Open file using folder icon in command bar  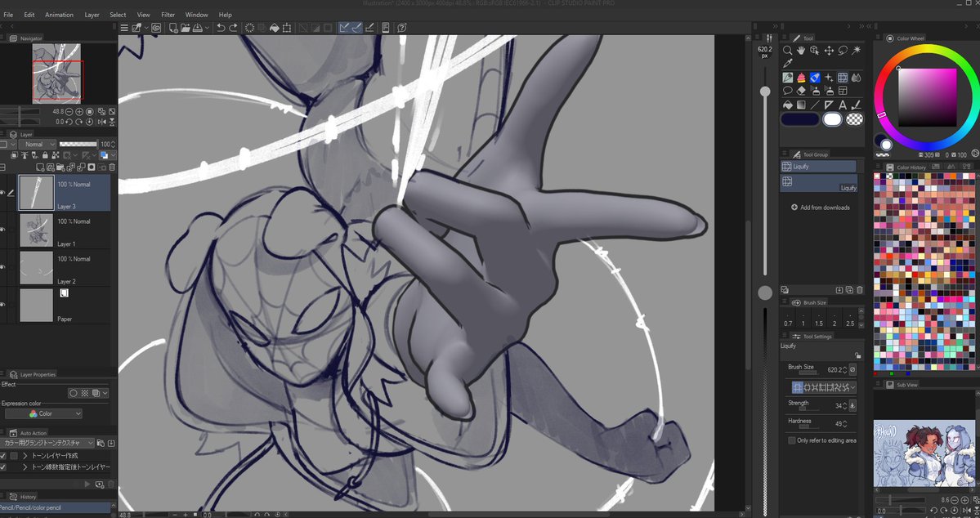pyautogui.click(x=186, y=28)
